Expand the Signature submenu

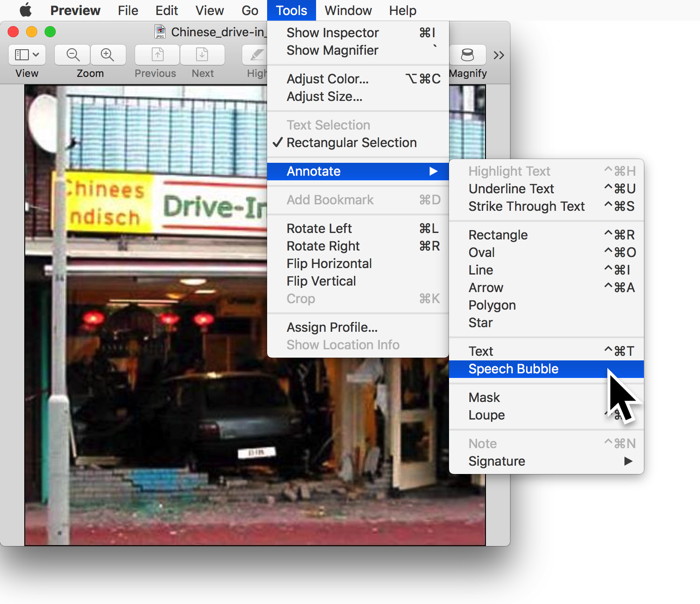[x=546, y=461]
